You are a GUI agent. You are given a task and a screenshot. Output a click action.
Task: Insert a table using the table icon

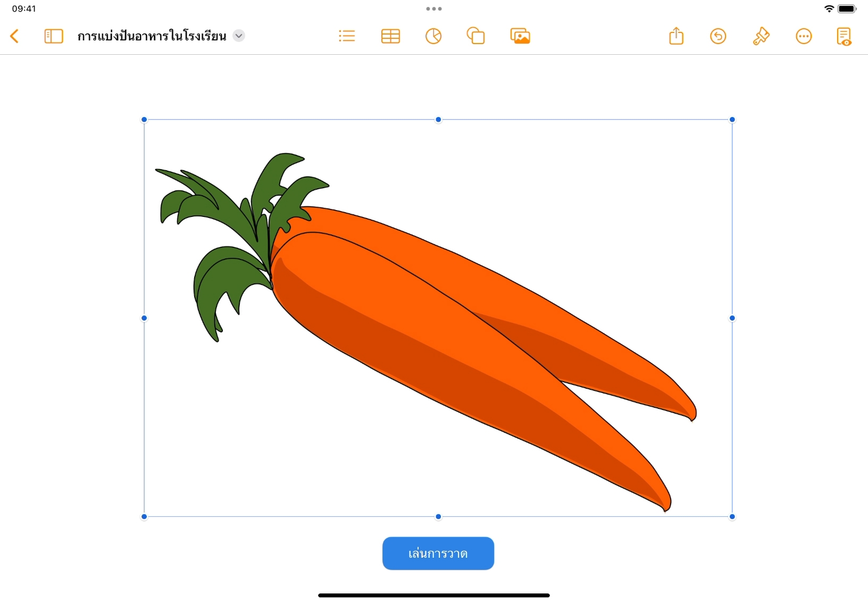click(x=390, y=36)
